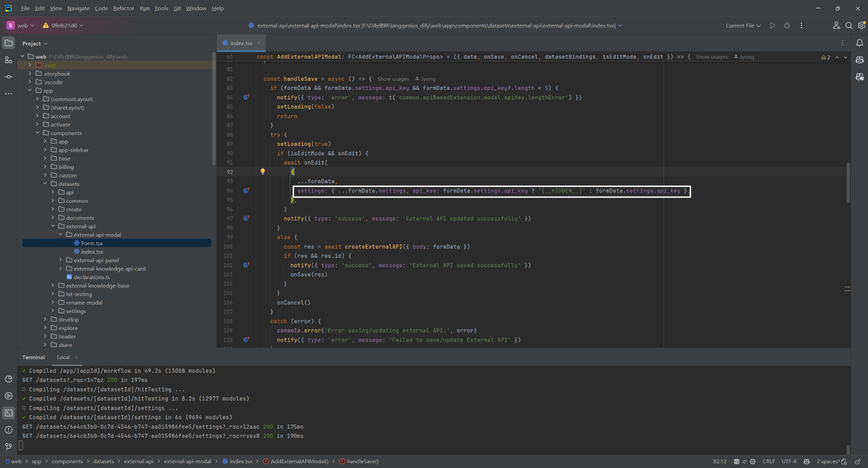
Task: Jump to next warning with down chevron
Action: coord(845,57)
